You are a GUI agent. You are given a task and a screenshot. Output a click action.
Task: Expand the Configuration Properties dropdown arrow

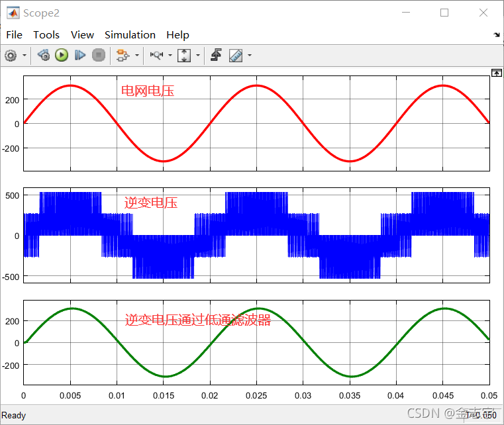tap(25, 55)
